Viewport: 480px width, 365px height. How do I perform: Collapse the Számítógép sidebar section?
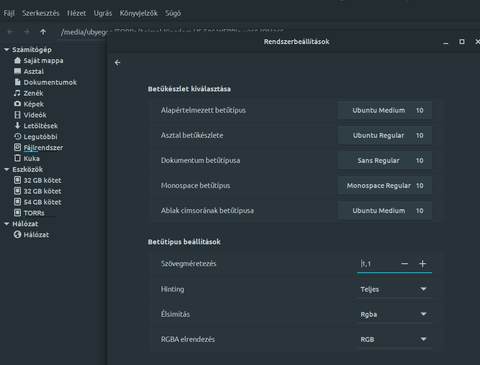click(x=6, y=50)
